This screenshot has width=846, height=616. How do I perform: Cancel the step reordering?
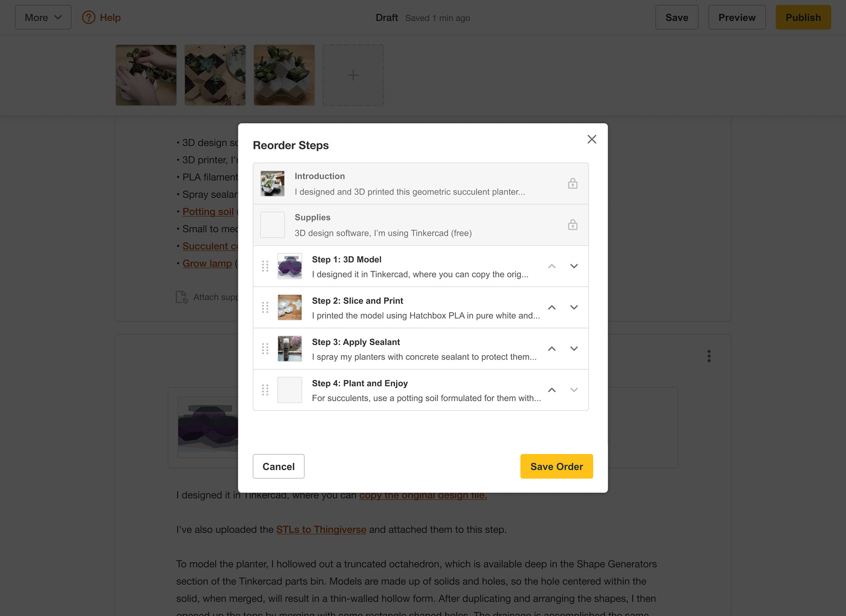[x=278, y=466]
